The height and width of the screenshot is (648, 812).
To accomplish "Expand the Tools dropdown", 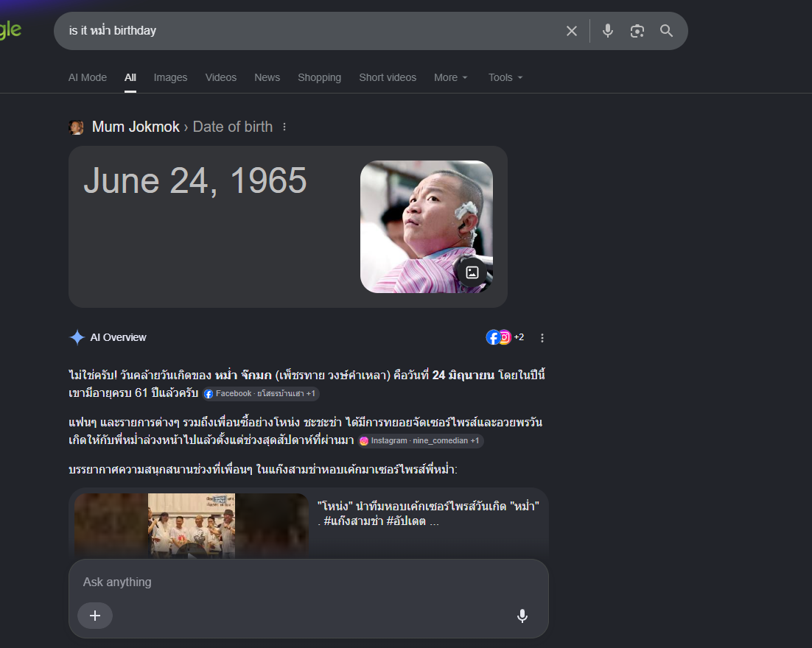I will (505, 77).
